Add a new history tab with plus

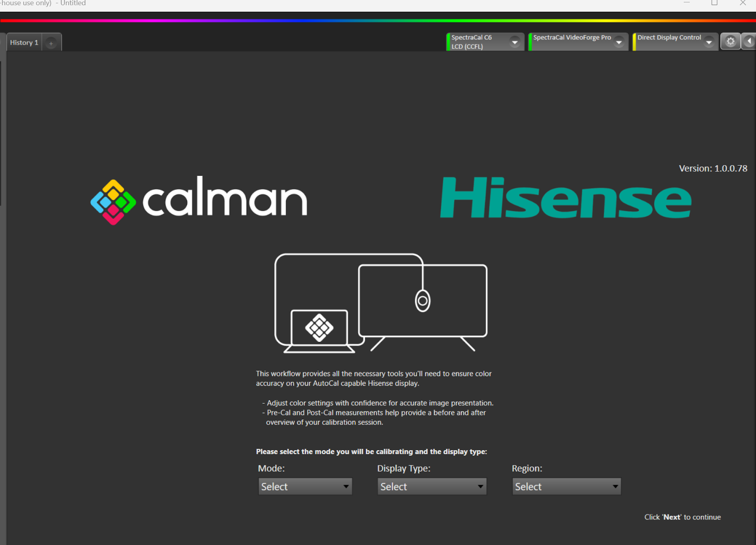coord(51,43)
